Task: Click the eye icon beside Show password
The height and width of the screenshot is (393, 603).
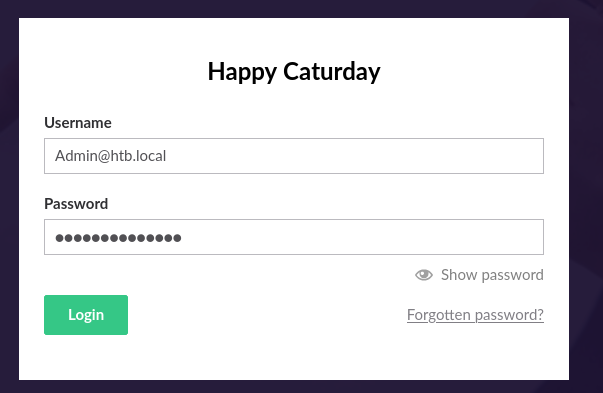Action: (x=424, y=275)
